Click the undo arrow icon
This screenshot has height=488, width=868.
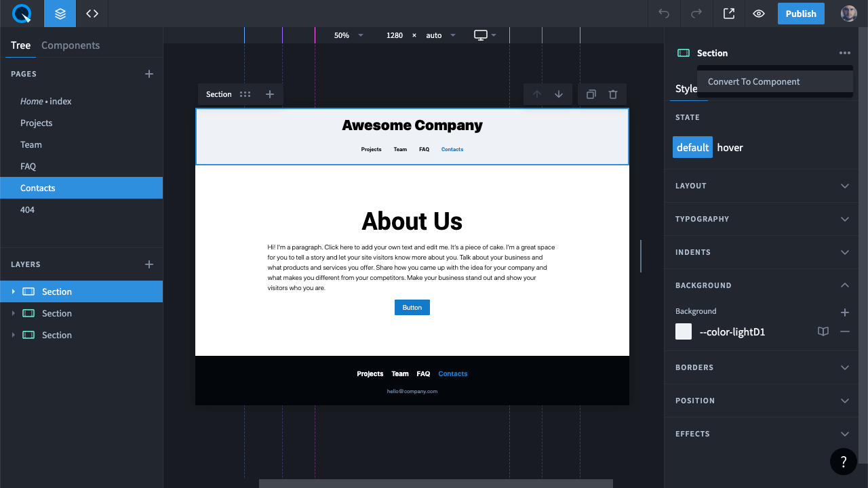[x=664, y=14]
